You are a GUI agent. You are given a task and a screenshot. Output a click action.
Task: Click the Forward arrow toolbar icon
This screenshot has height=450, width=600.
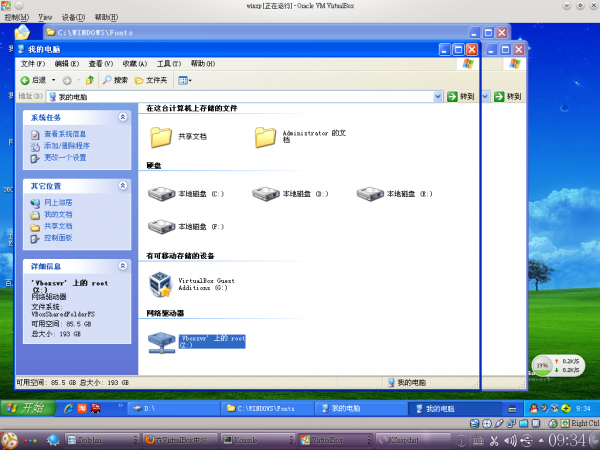tap(67, 80)
